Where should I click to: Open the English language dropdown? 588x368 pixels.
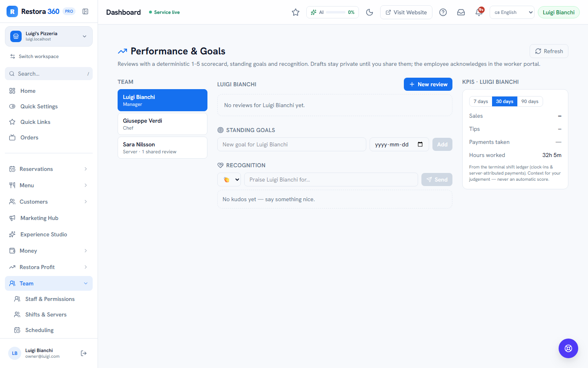tap(512, 12)
